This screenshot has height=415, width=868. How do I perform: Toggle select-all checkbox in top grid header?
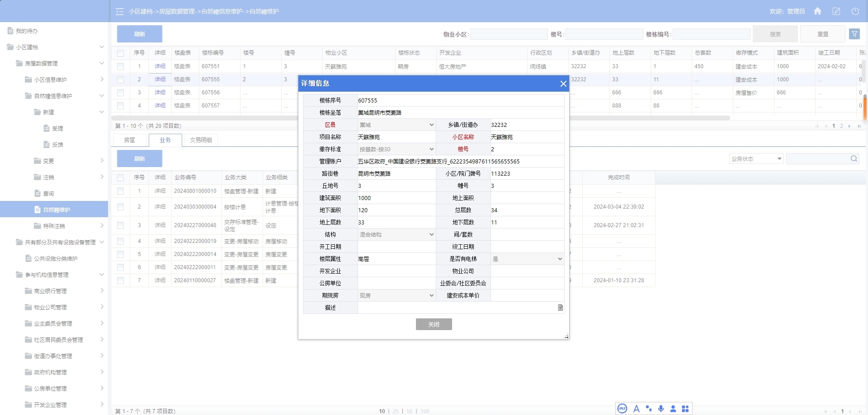tap(120, 53)
